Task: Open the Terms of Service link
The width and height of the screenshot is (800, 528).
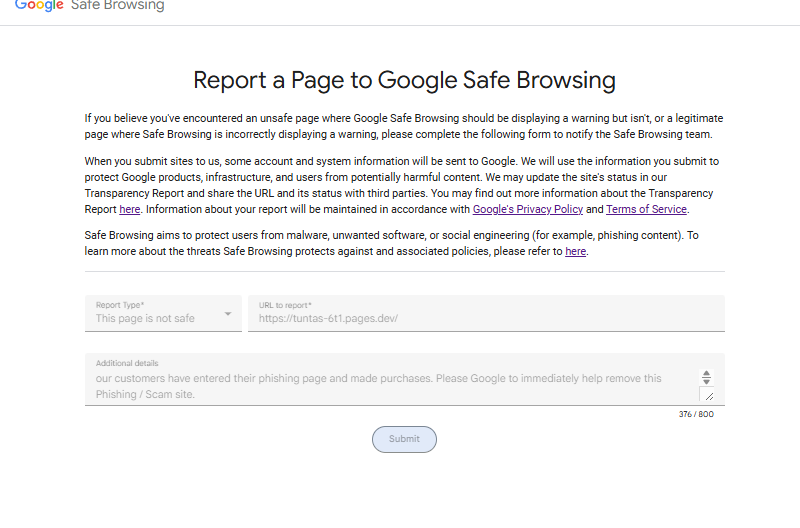Action: (x=646, y=209)
